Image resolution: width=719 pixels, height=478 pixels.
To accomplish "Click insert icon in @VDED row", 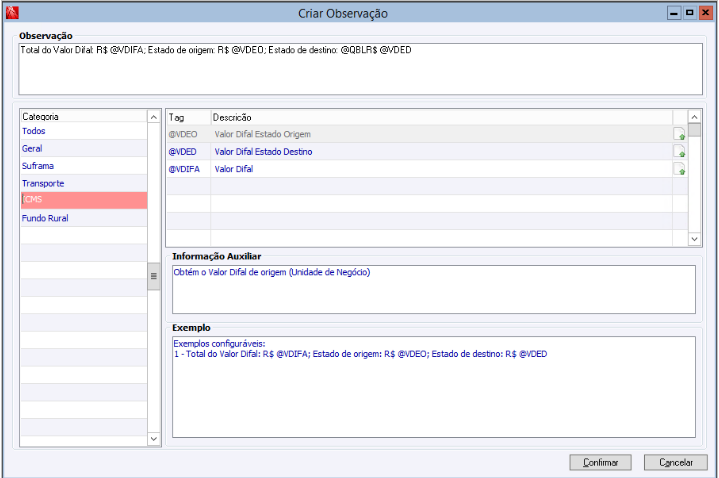I will coord(679,151).
